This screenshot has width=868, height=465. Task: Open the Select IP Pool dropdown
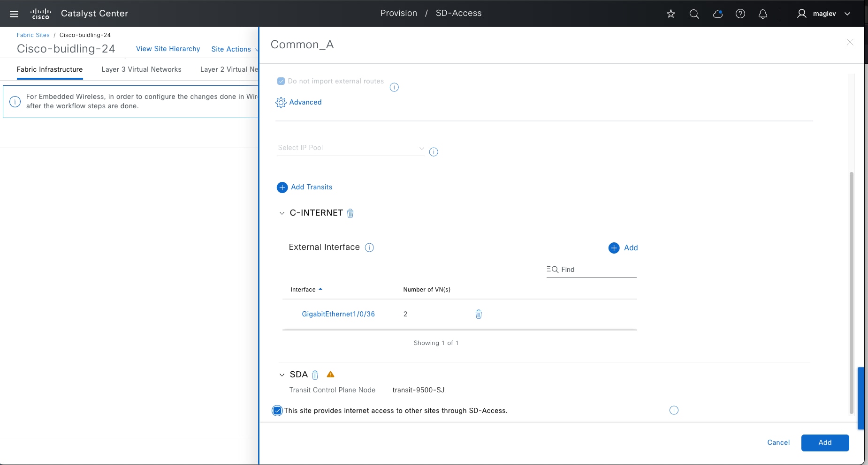(350, 148)
